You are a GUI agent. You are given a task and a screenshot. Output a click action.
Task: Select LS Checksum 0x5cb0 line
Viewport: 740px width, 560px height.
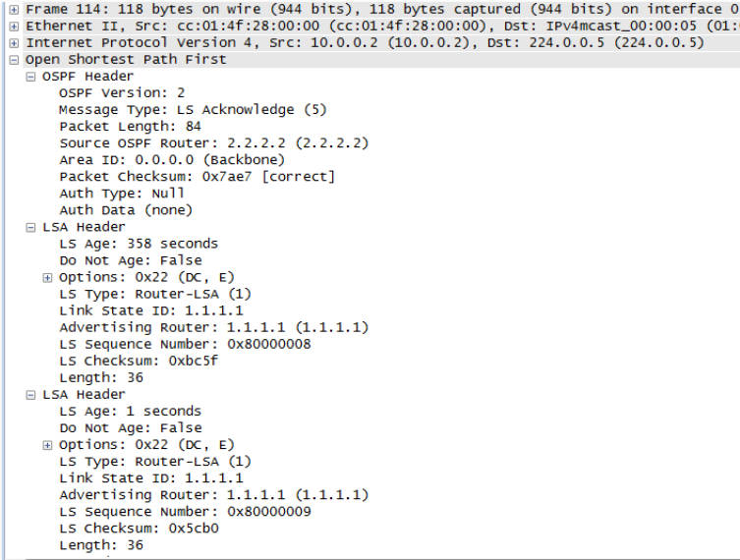tap(139, 529)
